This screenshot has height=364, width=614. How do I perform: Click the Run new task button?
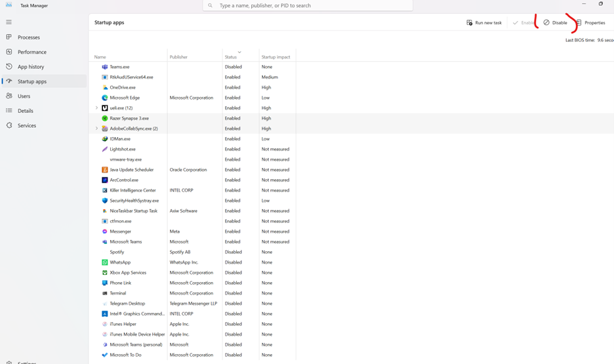[484, 23]
